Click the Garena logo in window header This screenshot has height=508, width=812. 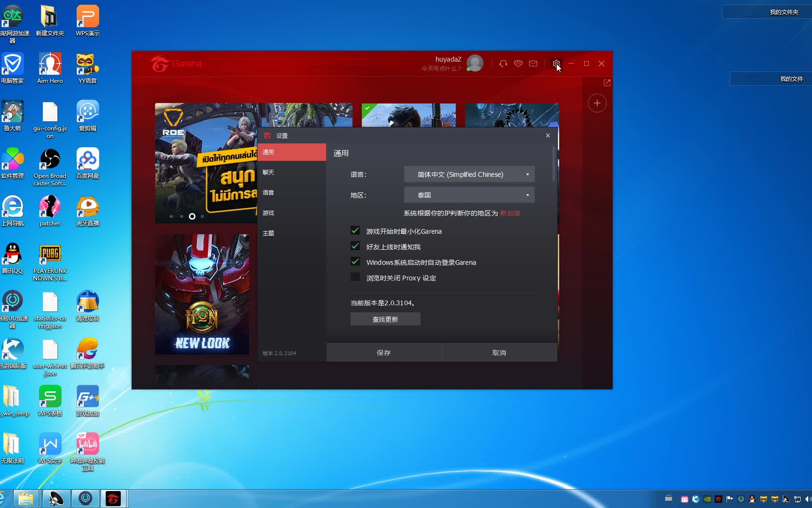coord(176,63)
